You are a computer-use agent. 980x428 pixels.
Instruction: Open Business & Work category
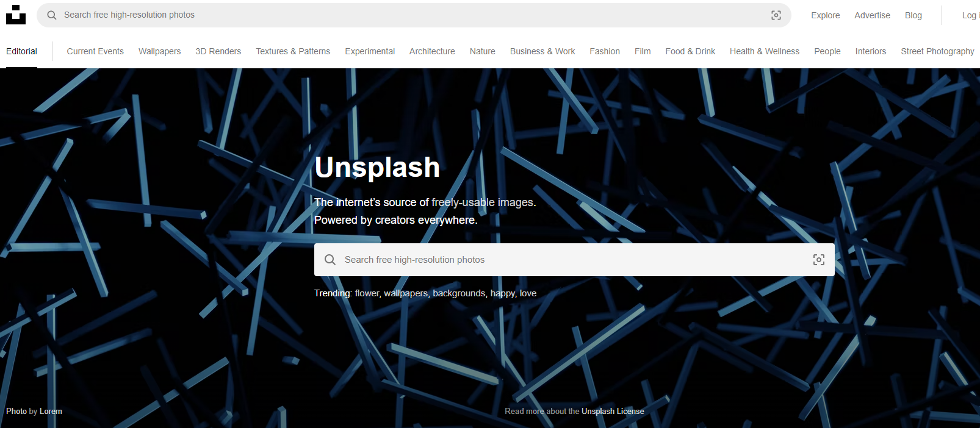(x=542, y=51)
